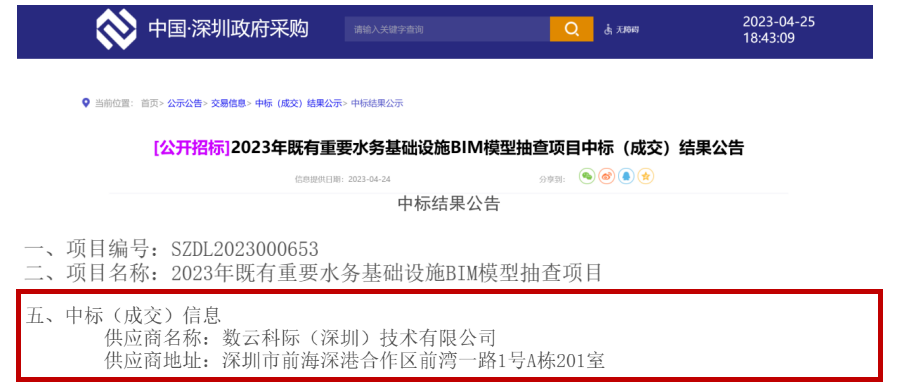Open 中标（成交）结果公示 breadcrumb link
Screen dimensions: 900x392
[298, 103]
